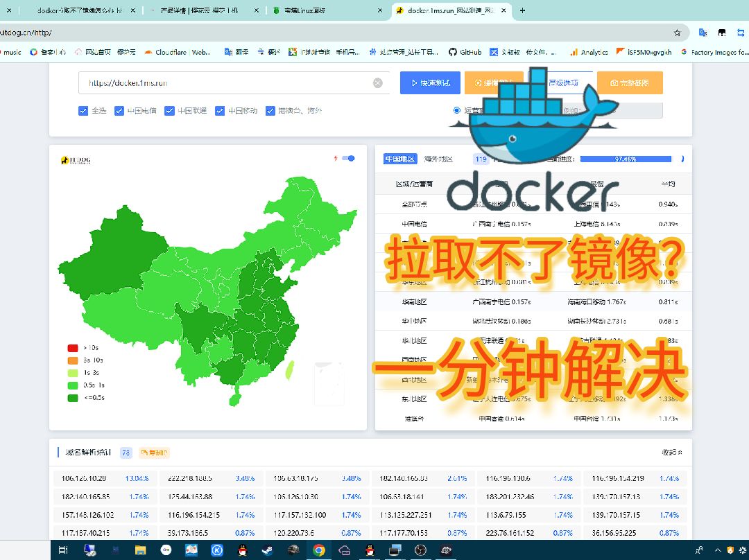Open the Analytics bookmark

[589, 52]
